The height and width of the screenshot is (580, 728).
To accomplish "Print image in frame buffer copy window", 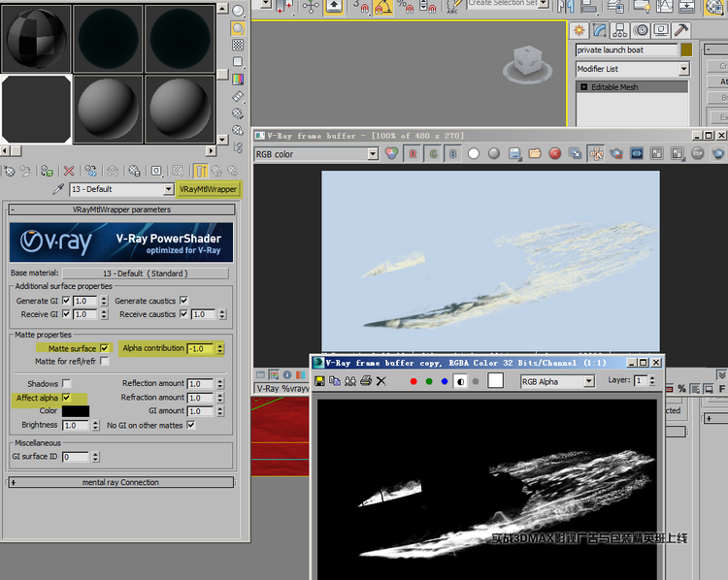I will coord(366,381).
